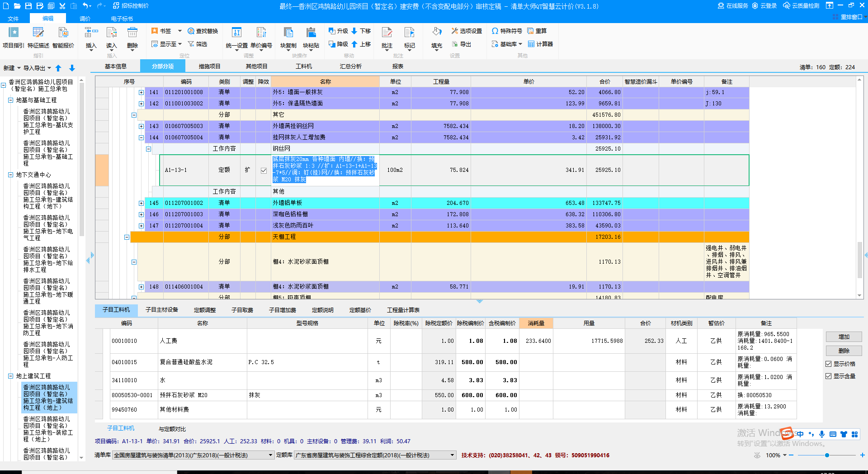Open 特征描述 feature description tool

(x=38, y=38)
